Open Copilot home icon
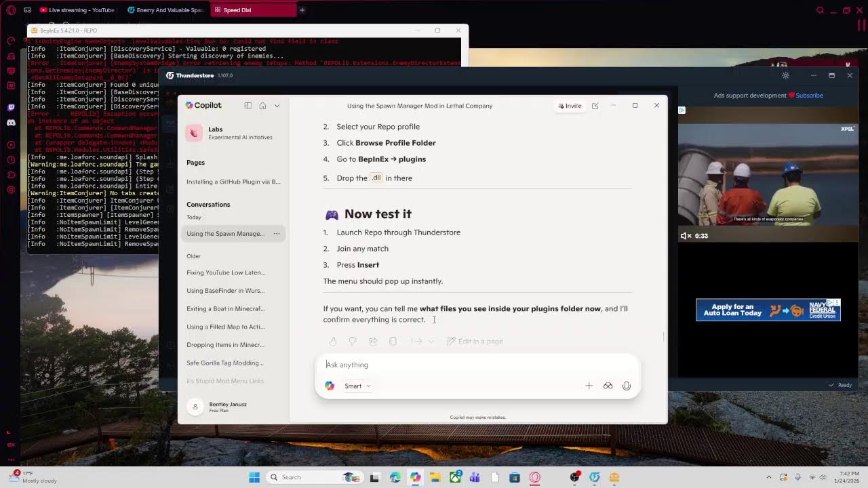The image size is (868, 488). pyautogui.click(x=262, y=106)
